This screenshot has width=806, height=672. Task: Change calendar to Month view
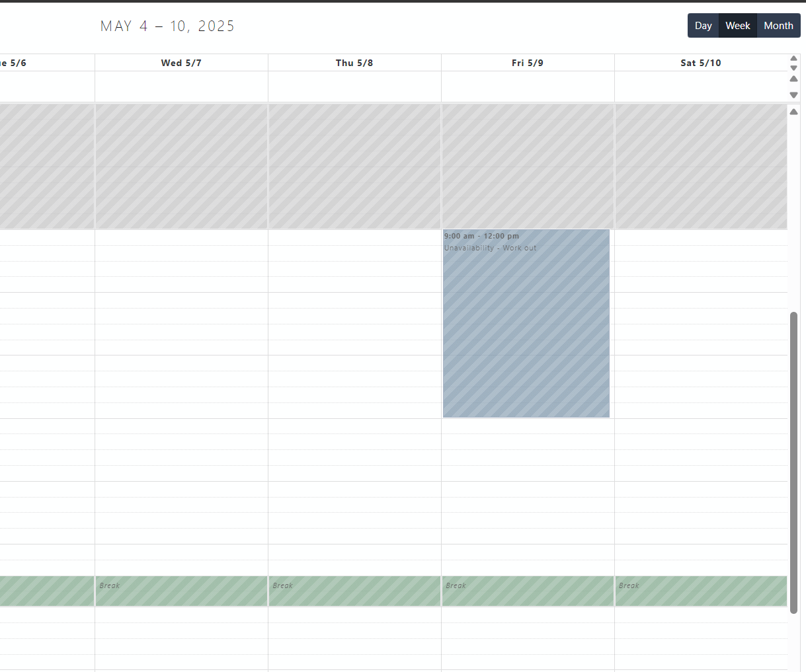778,26
